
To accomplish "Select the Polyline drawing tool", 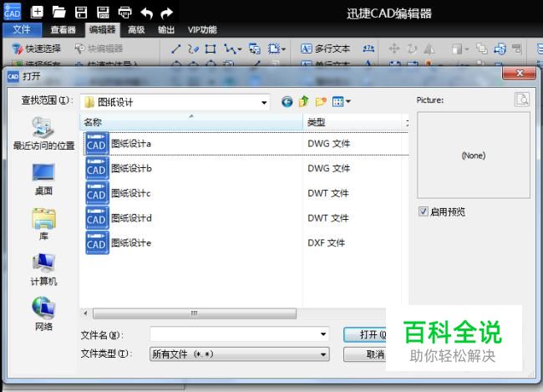I will (x=232, y=48).
